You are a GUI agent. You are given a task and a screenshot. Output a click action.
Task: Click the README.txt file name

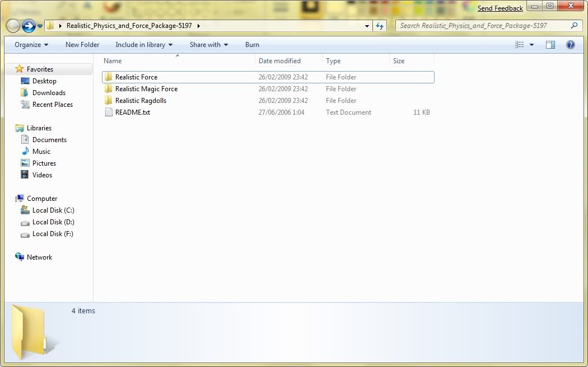[x=132, y=112]
